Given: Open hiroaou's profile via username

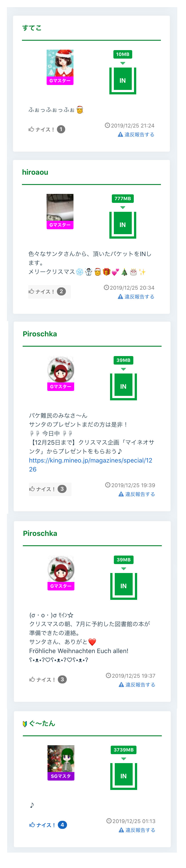Looking at the screenshot, I should 35,172.
